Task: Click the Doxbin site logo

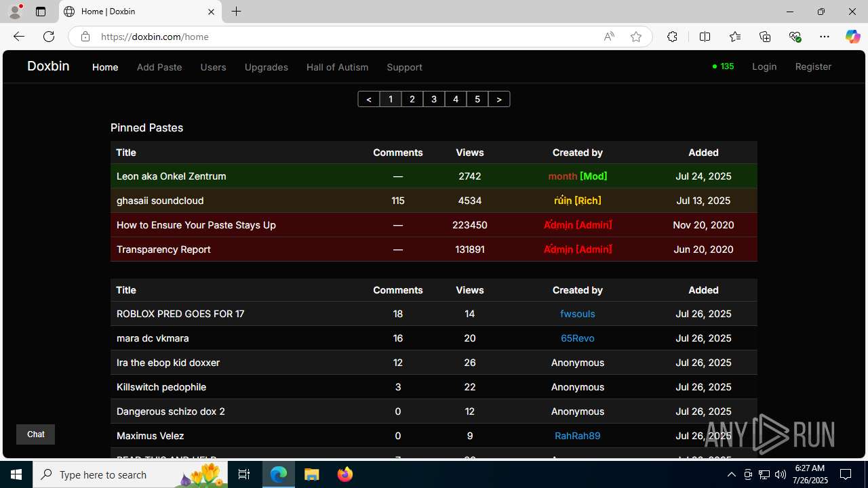Action: click(48, 66)
